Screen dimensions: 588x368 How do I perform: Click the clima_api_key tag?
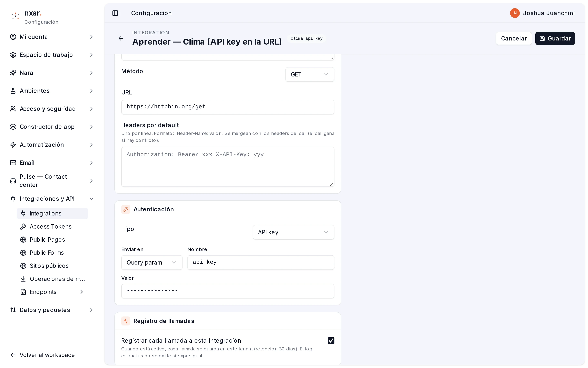[306, 38]
